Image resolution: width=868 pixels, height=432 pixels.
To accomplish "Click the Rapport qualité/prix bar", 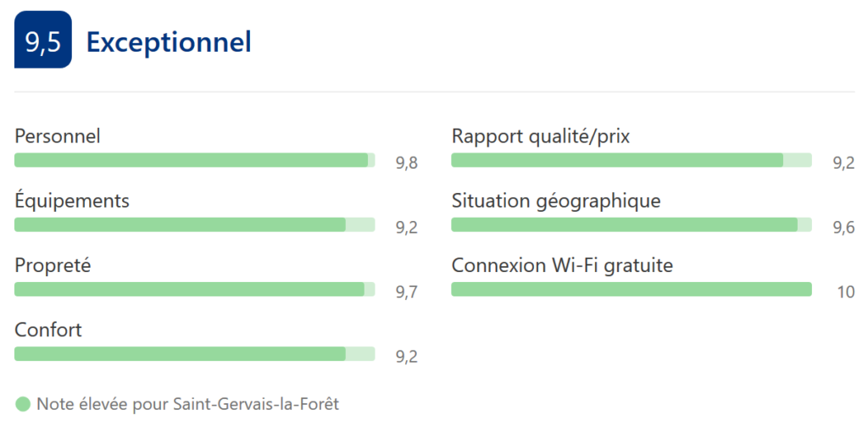I will pos(632,160).
